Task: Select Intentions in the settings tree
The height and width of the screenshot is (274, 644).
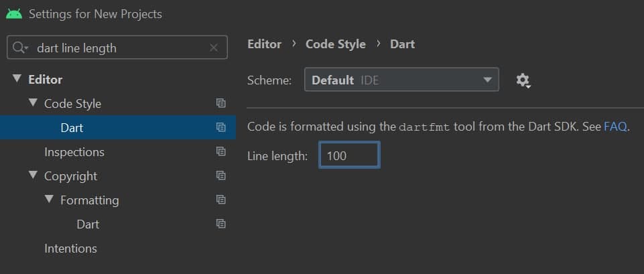Action: [x=70, y=249]
